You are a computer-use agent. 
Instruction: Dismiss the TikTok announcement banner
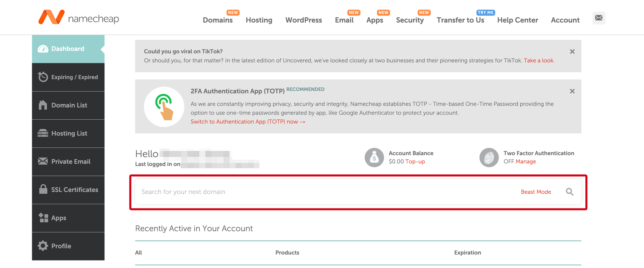(x=572, y=51)
